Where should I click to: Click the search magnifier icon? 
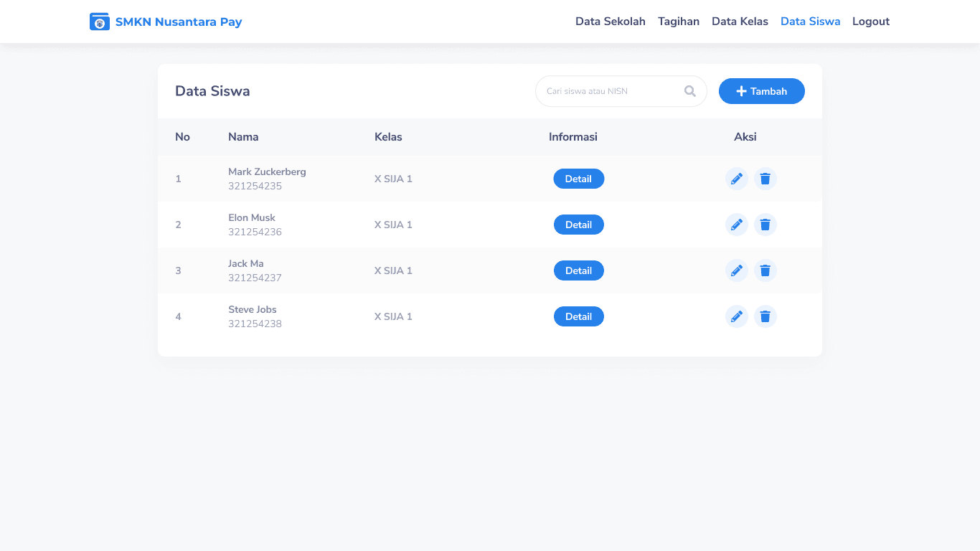[x=690, y=91]
